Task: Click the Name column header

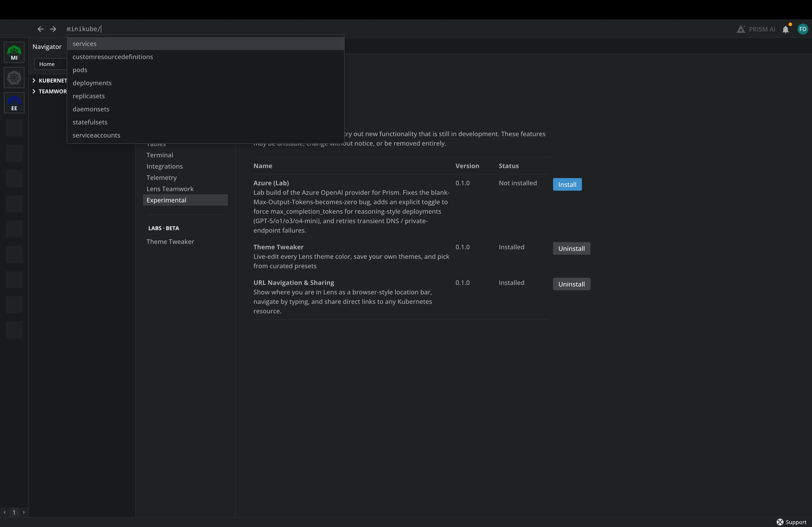Action: click(263, 166)
